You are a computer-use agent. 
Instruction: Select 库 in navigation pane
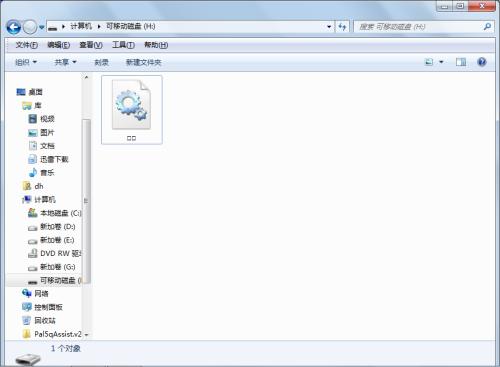(38, 106)
